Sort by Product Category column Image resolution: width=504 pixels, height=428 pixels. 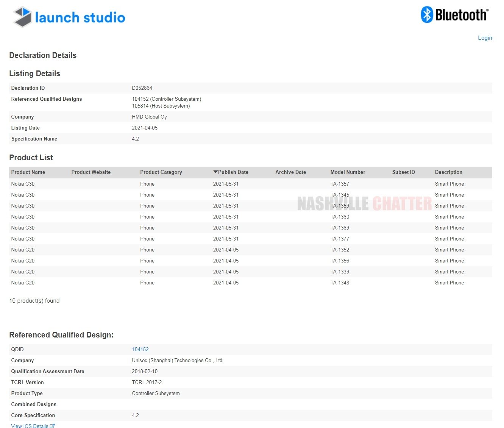tap(161, 172)
